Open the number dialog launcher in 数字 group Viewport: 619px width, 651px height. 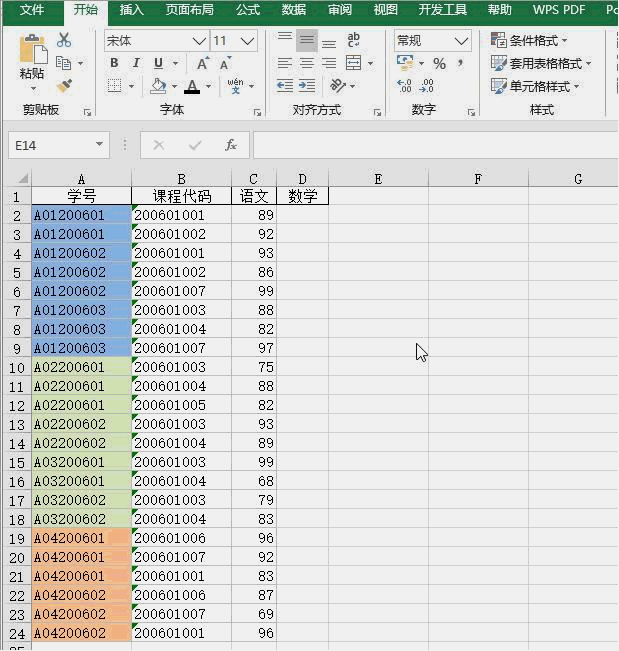pos(471,112)
